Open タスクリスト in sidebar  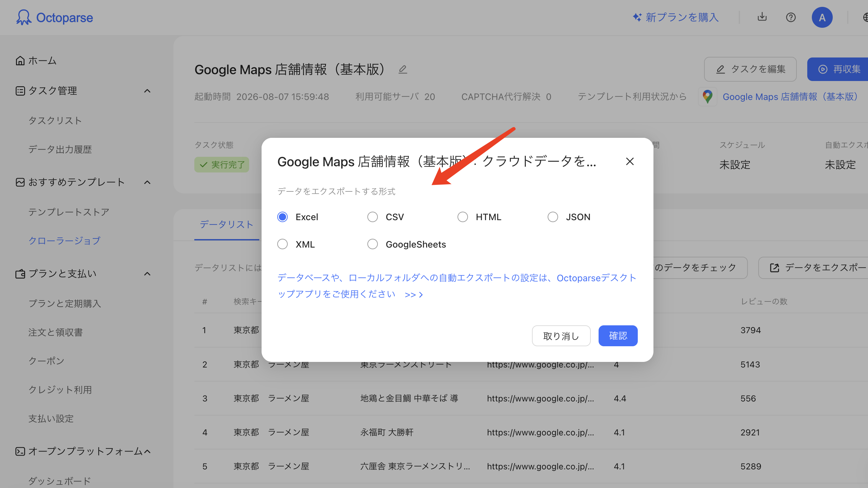(x=55, y=120)
